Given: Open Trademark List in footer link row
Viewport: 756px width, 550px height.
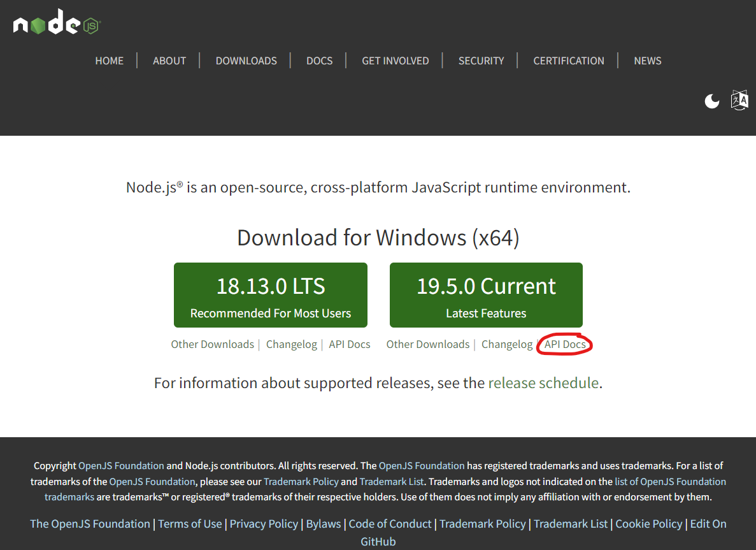Looking at the screenshot, I should tap(571, 523).
